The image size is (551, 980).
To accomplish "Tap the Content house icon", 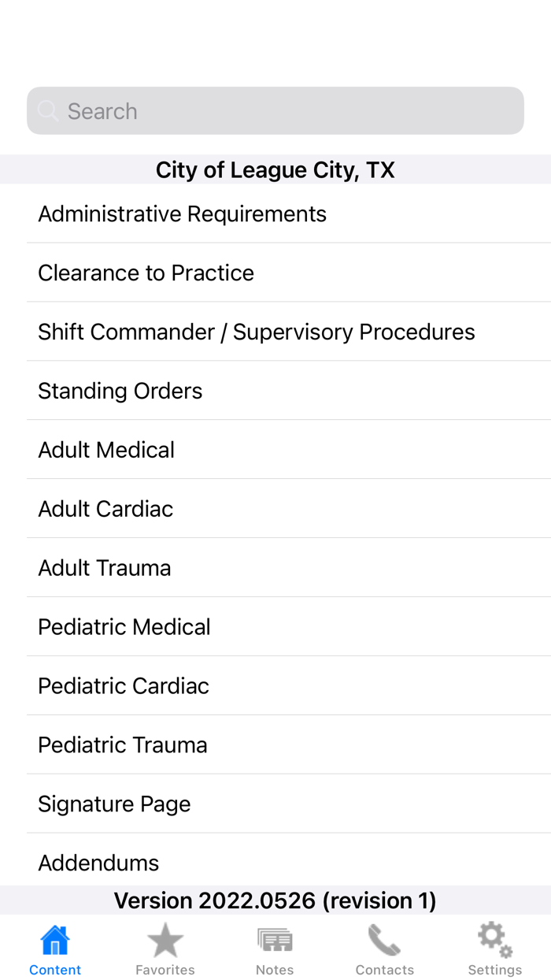I will click(x=55, y=940).
